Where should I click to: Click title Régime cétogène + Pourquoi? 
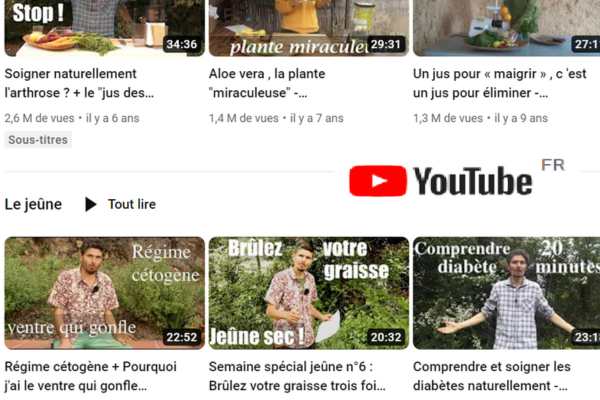tap(91, 376)
